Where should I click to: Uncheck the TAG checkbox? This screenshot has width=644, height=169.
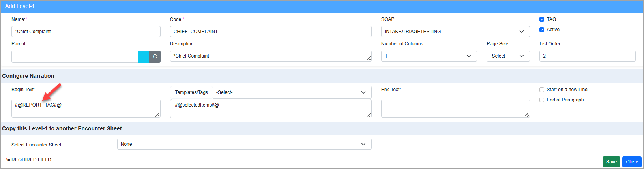542,19
